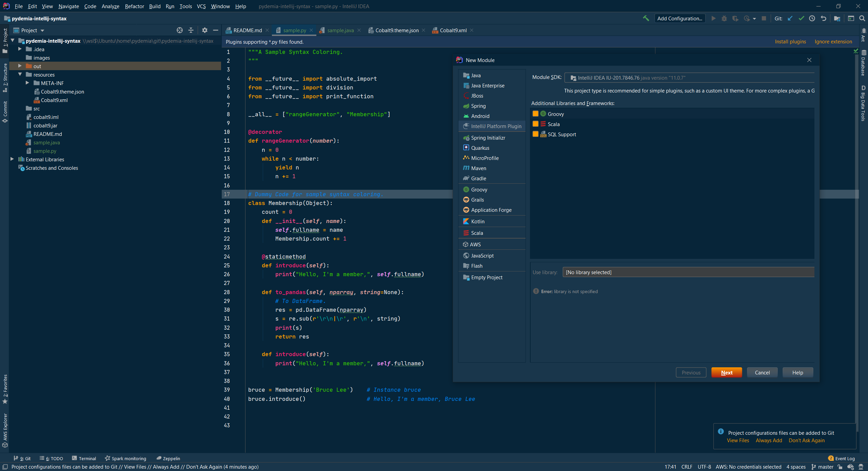
Task: Click the collapse all icon in Project panel
Action: coord(191,30)
